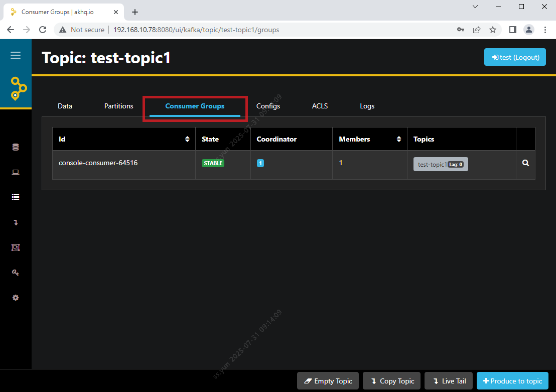Click test (Logout) button
The image size is (556, 392).
coord(515,57)
